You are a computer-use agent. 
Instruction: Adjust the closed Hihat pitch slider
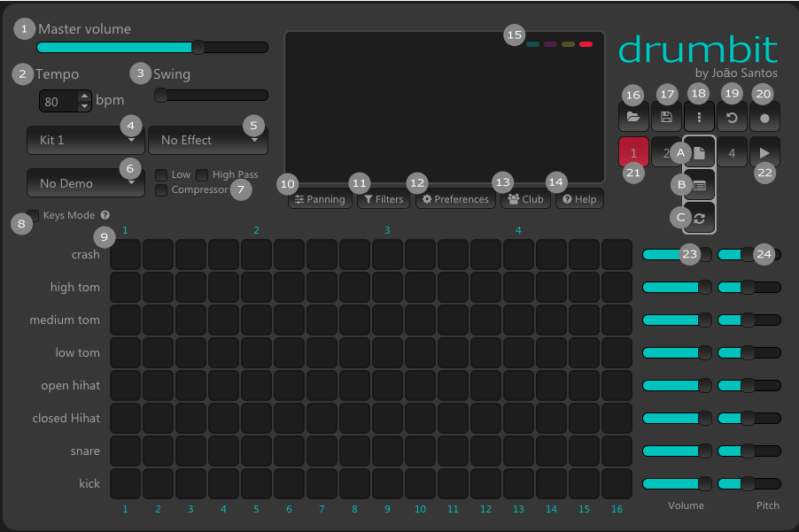coord(749,418)
